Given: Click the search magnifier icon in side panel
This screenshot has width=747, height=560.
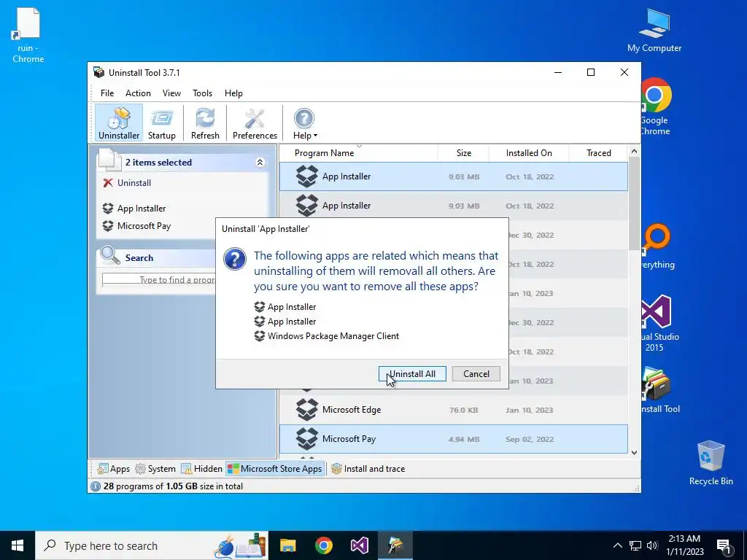Looking at the screenshot, I should tap(110, 256).
